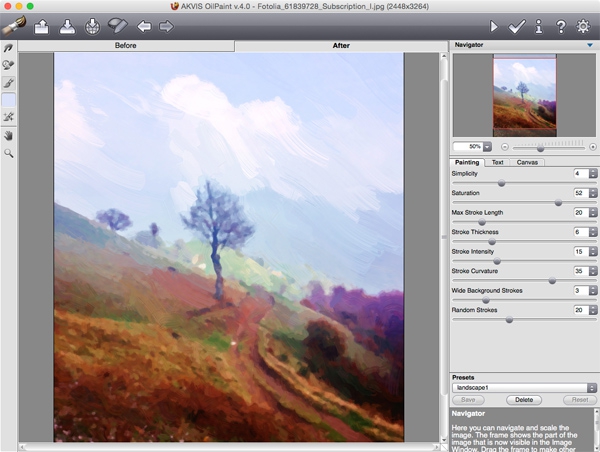This screenshot has width=600, height=452.
Task: Open the Text settings tab
Action: [497, 162]
